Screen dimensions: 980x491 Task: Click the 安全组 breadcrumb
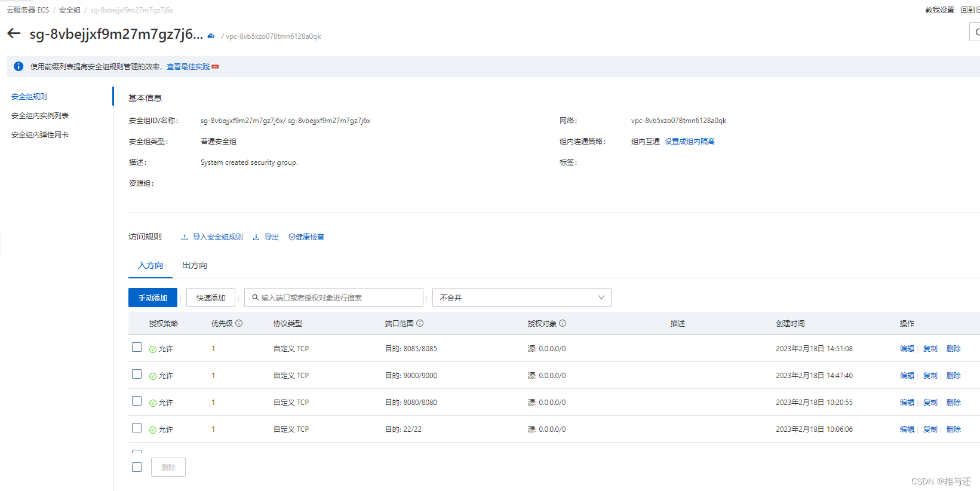[x=70, y=10]
